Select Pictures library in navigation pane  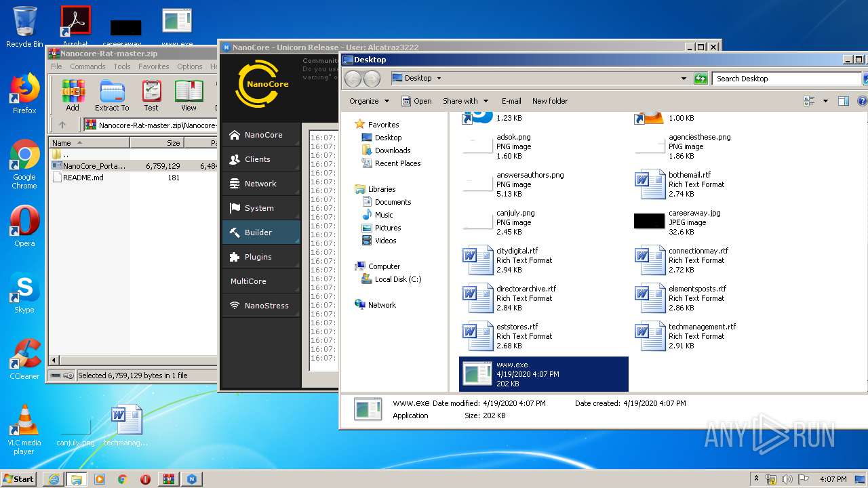click(x=388, y=228)
